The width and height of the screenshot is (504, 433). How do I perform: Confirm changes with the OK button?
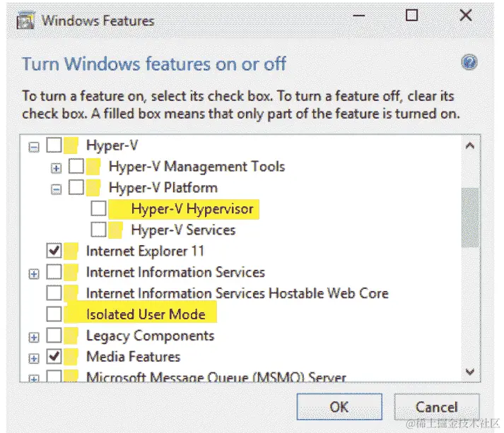pos(339,407)
